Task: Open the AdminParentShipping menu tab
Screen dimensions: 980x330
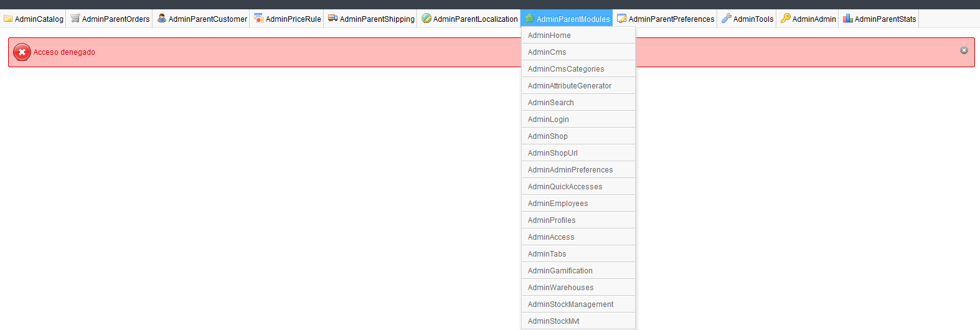Action: (371, 19)
